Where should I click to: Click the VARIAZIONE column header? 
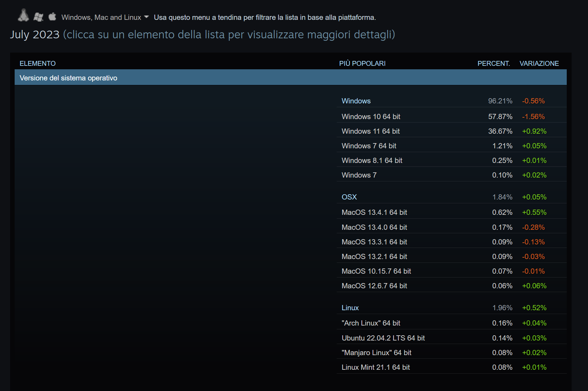[x=539, y=63]
